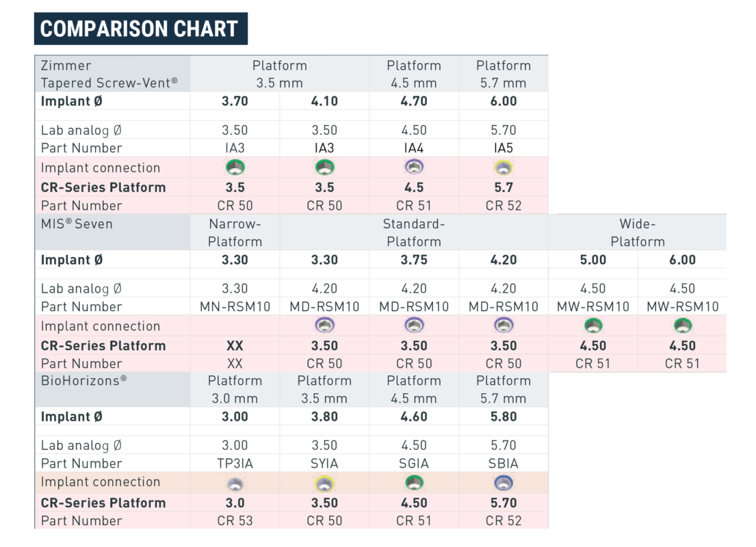Click the Wide-Platform column header
The image size is (756, 547).
click(x=637, y=232)
